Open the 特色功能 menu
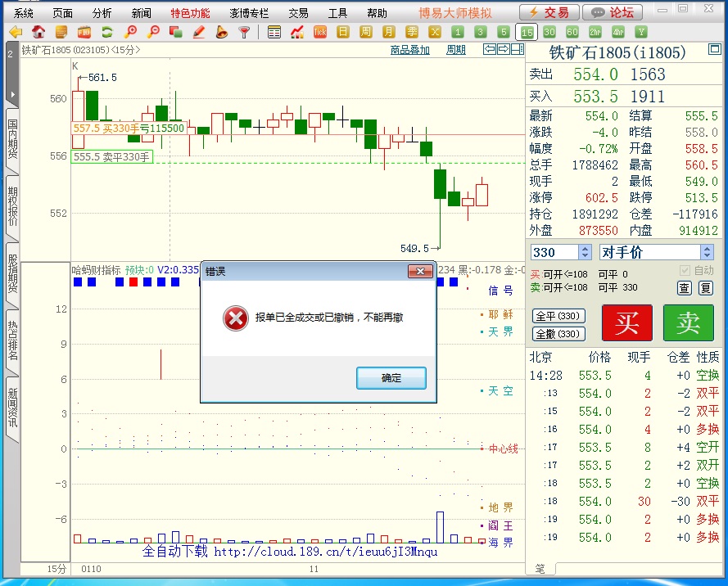The width and height of the screenshot is (728, 586). point(190,13)
